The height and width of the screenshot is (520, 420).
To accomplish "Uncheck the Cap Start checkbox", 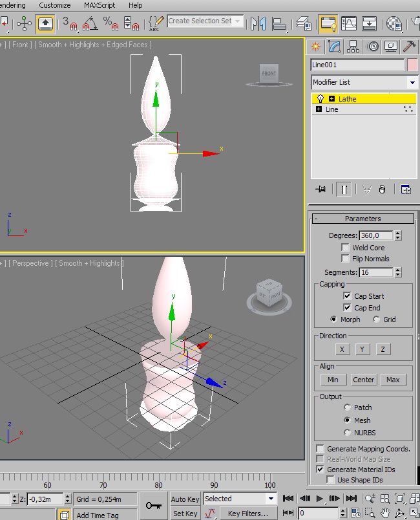I will coord(347,296).
